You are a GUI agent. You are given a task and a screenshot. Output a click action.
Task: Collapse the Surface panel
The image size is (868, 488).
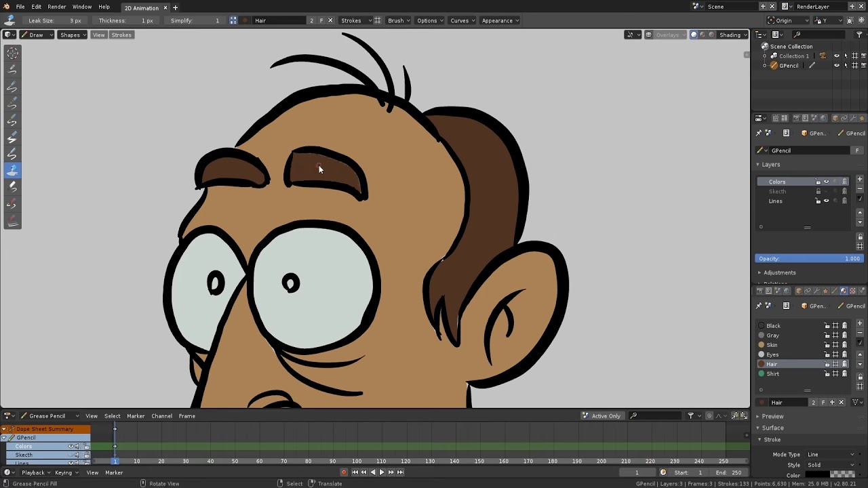point(772,428)
